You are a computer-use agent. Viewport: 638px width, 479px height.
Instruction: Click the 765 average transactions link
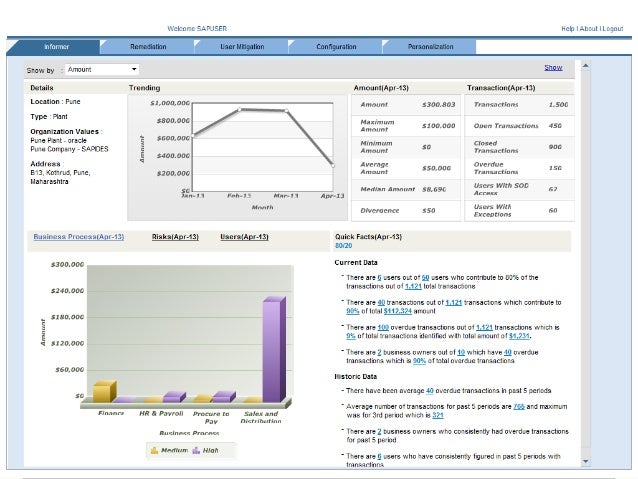click(519, 407)
